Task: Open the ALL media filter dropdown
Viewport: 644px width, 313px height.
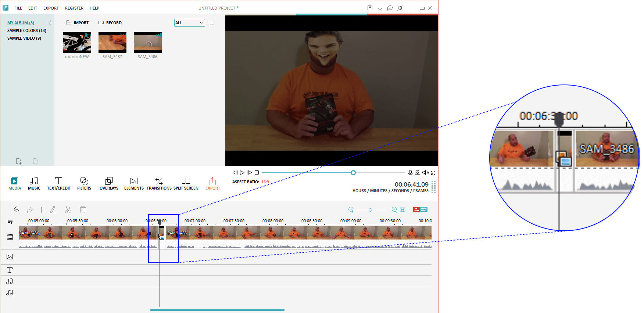Action: click(x=189, y=23)
